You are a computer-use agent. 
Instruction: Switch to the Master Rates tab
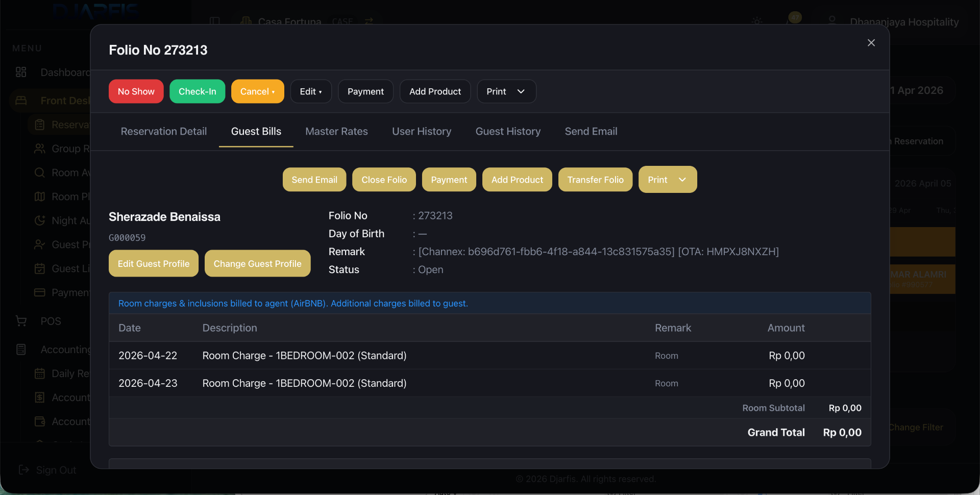(336, 131)
